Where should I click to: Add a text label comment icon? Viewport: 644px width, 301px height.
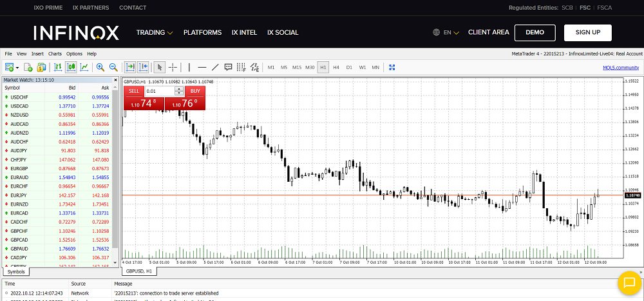pyautogui.click(x=229, y=67)
